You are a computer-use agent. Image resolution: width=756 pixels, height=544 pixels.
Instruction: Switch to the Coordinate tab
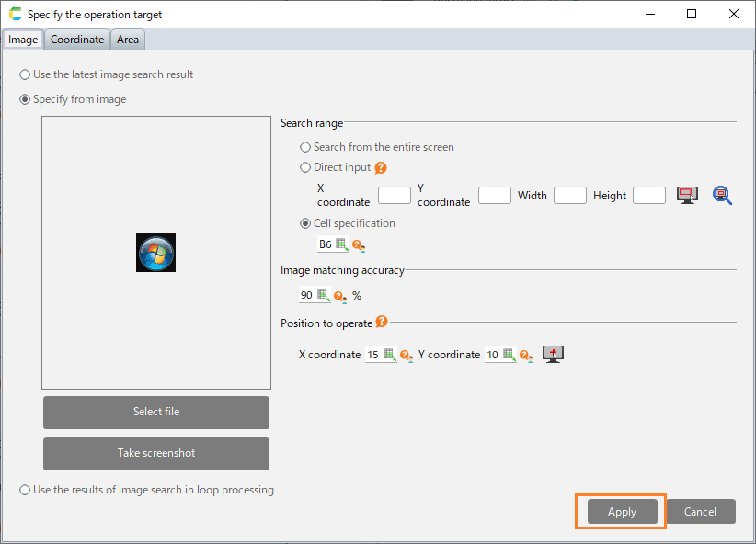[x=77, y=40]
